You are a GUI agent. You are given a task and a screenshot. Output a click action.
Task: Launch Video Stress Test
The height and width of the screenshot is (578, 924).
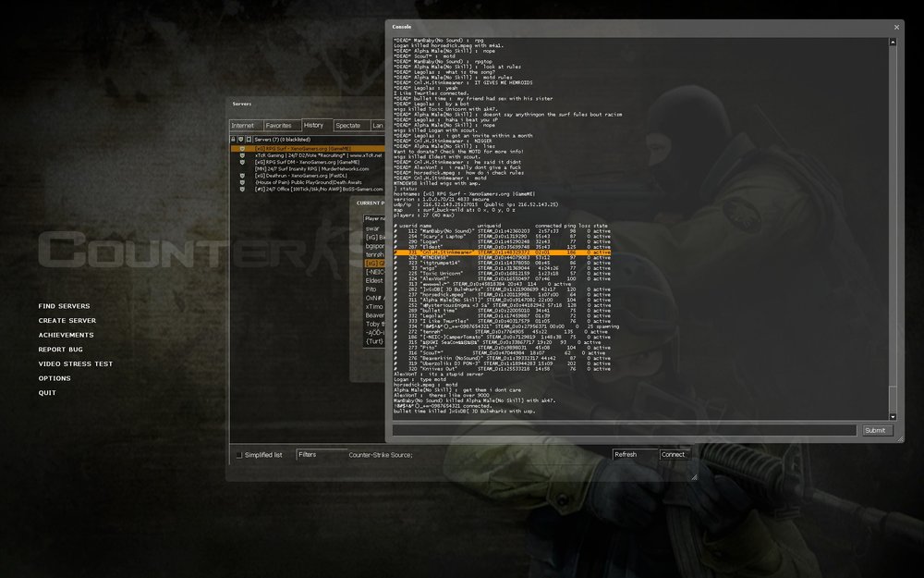76,363
